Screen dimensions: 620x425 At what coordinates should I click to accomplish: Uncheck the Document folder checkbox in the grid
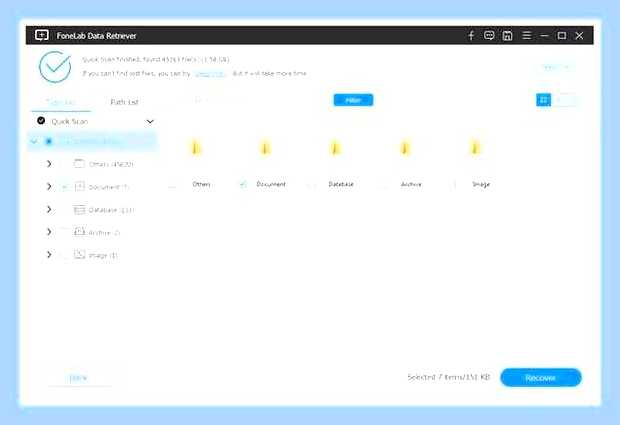tap(243, 184)
